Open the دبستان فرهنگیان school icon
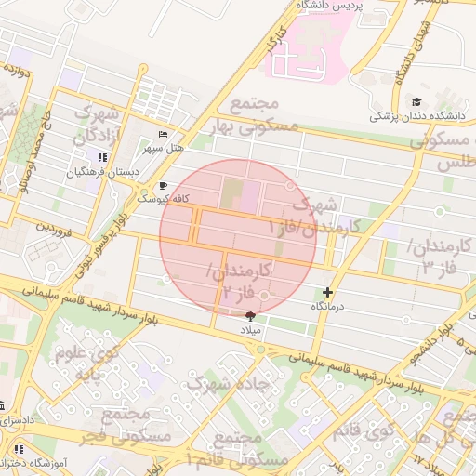 point(102,157)
